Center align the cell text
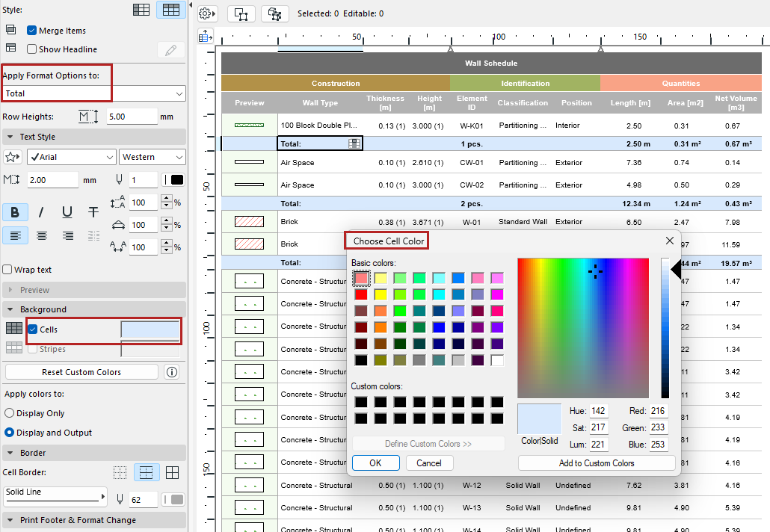 41,235
